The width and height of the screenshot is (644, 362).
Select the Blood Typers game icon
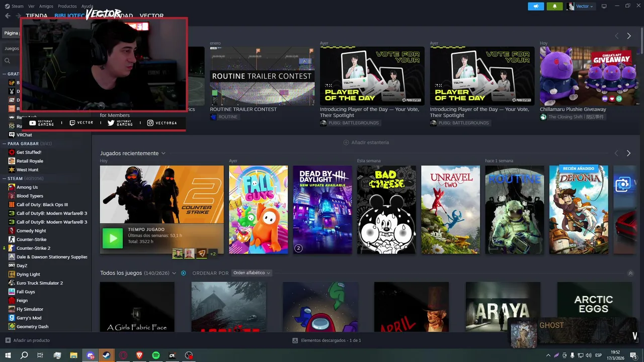12,196
